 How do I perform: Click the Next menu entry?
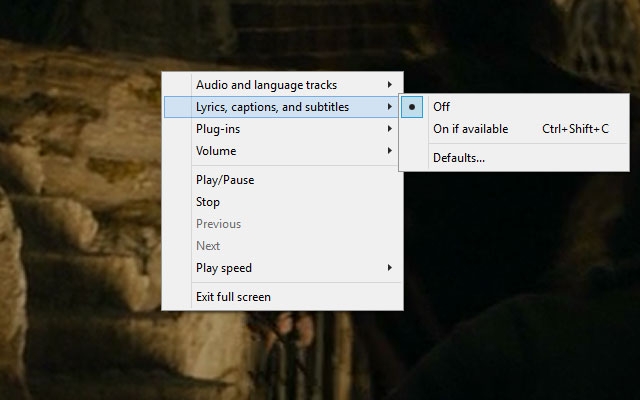(282, 246)
